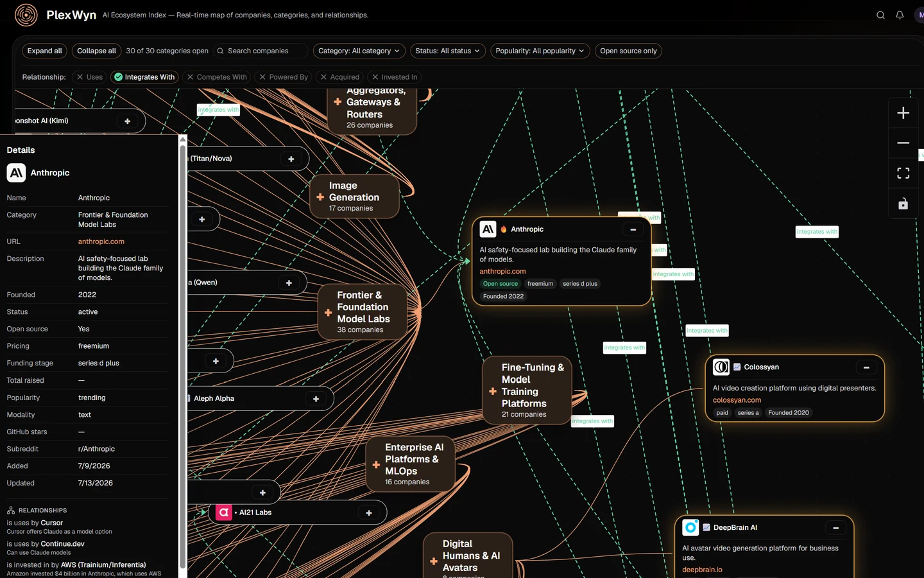Click the DeepBrain AI logo icon
The image size is (924, 578).
click(x=690, y=527)
